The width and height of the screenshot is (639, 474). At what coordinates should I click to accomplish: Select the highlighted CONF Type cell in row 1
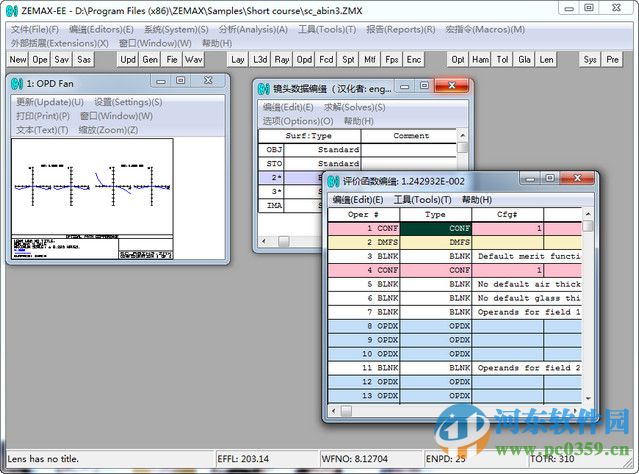(x=435, y=228)
